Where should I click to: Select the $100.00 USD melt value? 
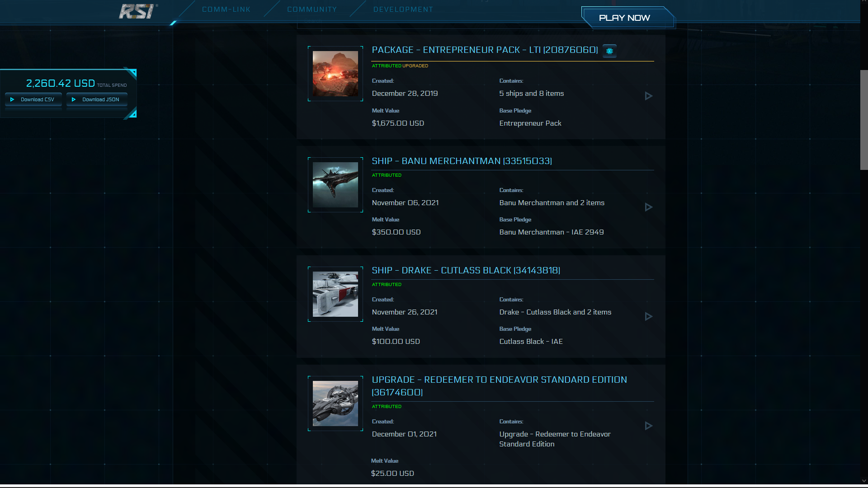[x=396, y=342]
